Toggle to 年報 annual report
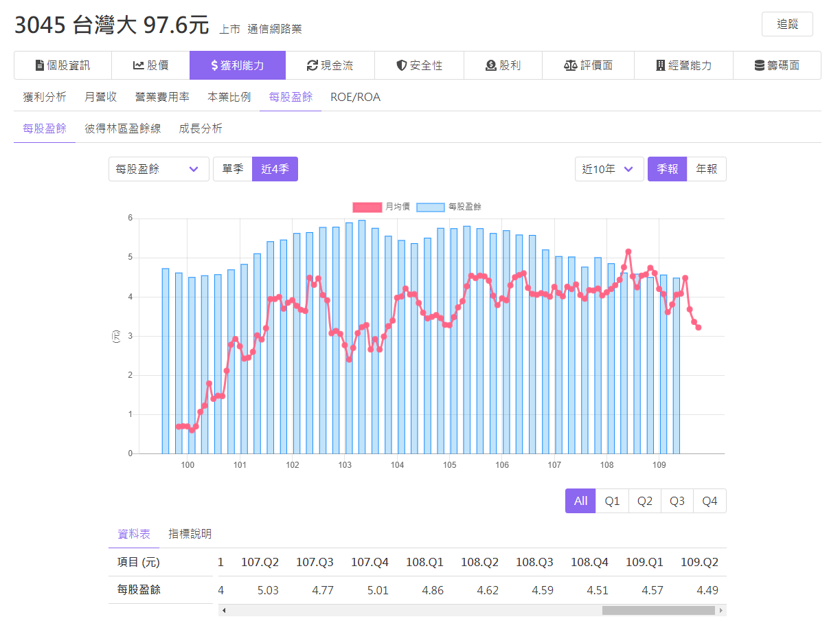840x641 pixels. pos(707,169)
